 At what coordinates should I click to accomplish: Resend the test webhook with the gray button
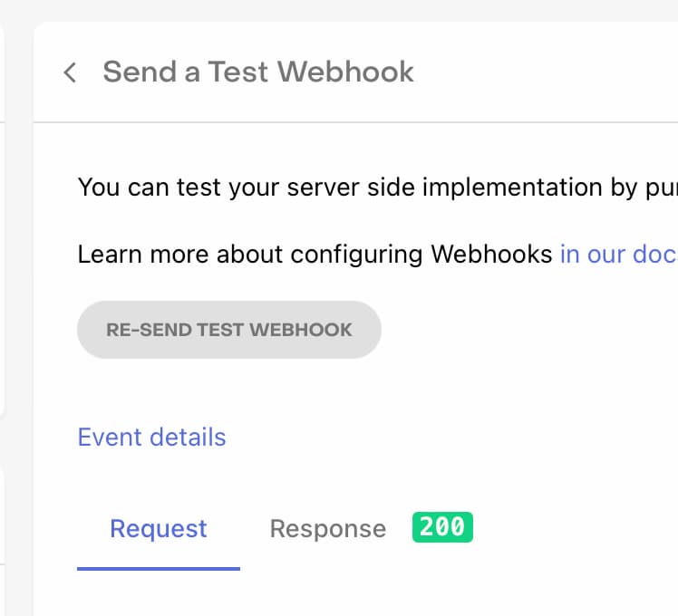click(229, 330)
